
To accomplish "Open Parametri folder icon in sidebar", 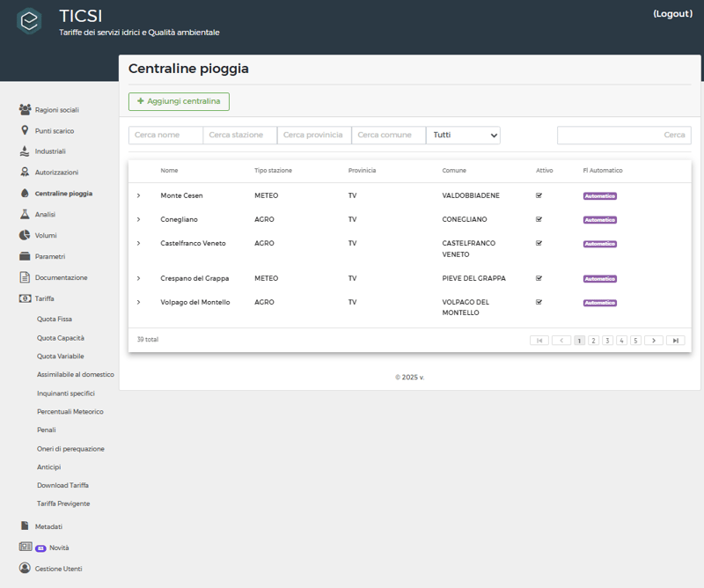I will pyautogui.click(x=25, y=256).
